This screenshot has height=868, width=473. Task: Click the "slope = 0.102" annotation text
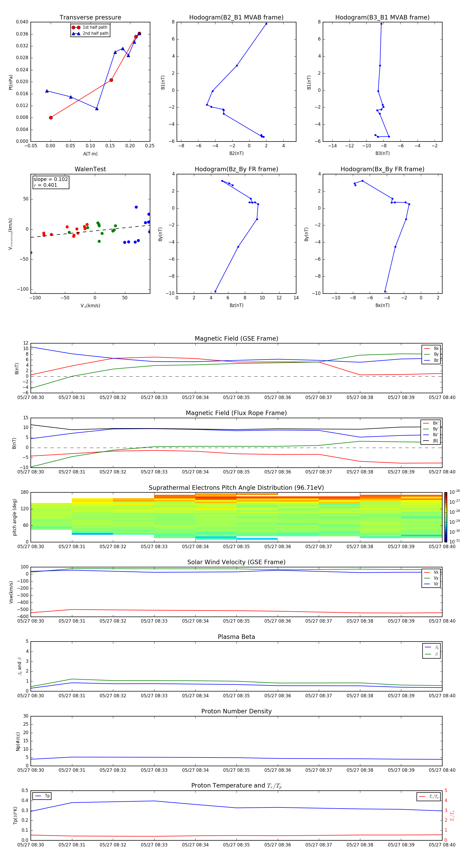pos(51,179)
